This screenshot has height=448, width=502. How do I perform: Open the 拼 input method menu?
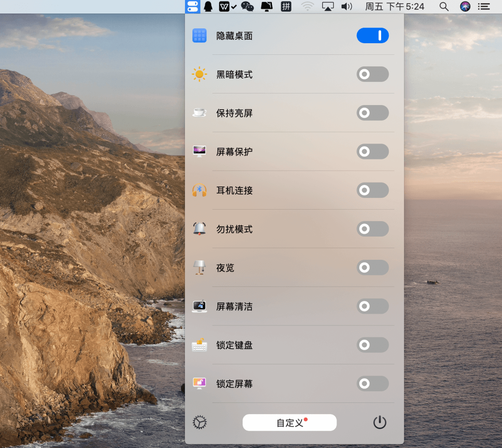point(286,7)
